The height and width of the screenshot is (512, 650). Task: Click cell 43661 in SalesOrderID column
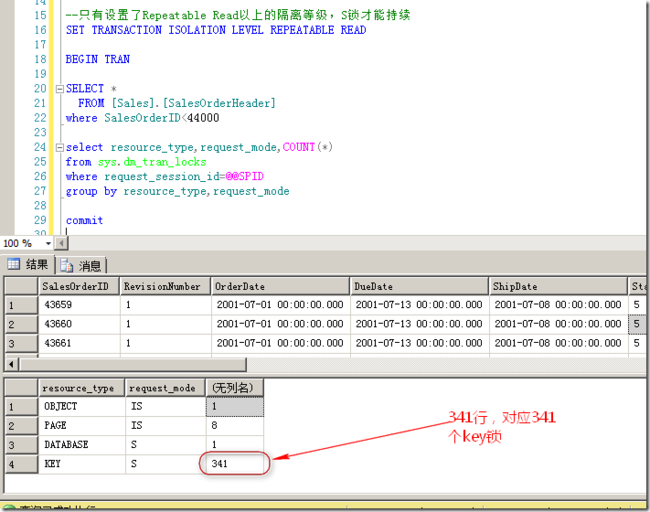[x=79, y=343]
